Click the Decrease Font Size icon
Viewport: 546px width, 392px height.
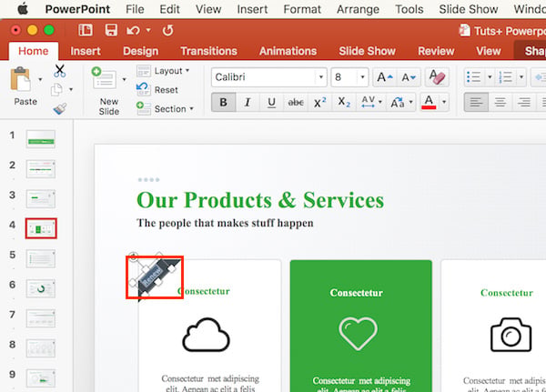(x=409, y=77)
